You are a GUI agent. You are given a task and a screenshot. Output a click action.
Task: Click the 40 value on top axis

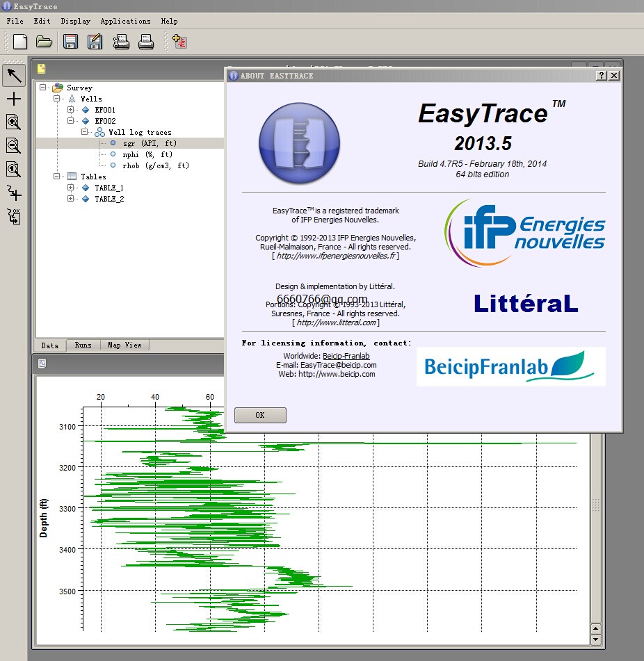(155, 397)
